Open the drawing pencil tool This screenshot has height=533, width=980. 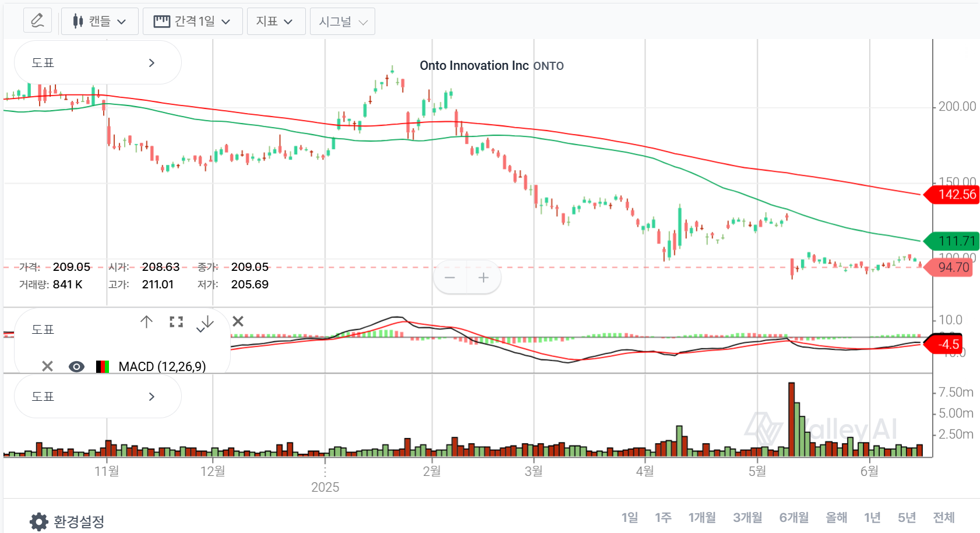pos(37,21)
